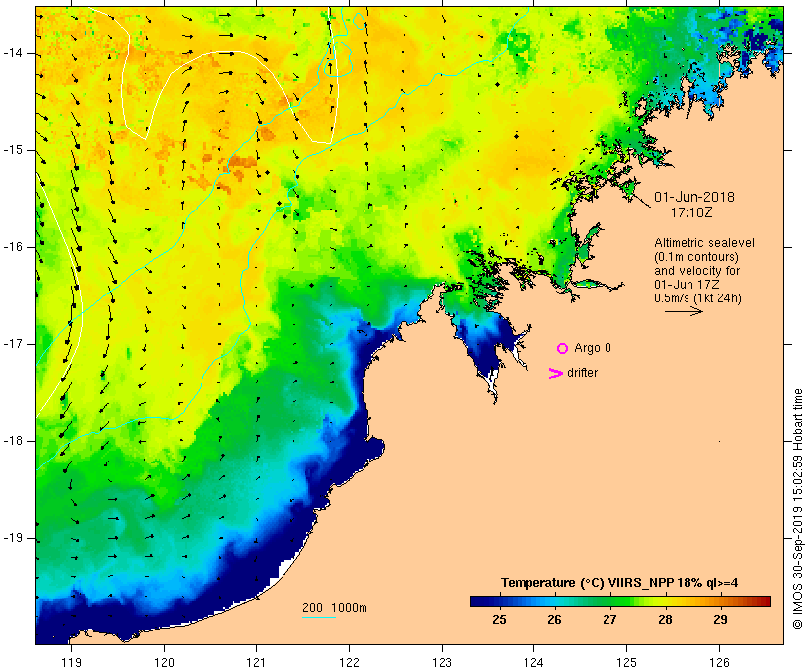Screen dimensions: 810x672
Task: Click the longitude axis label '119'
Action: point(71,662)
